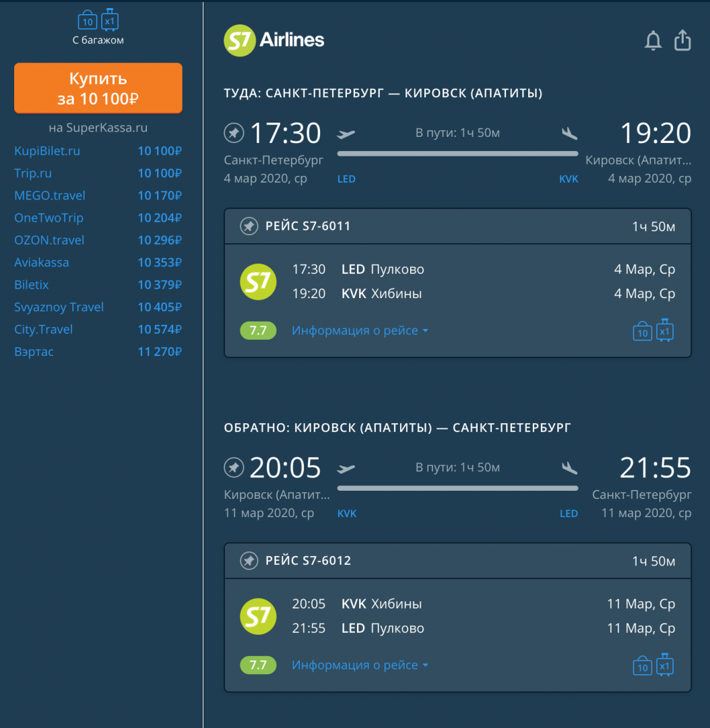710x728 pixels.
Task: Click 'LED Пулково' in the S7-6011 card
Action: [x=383, y=269]
